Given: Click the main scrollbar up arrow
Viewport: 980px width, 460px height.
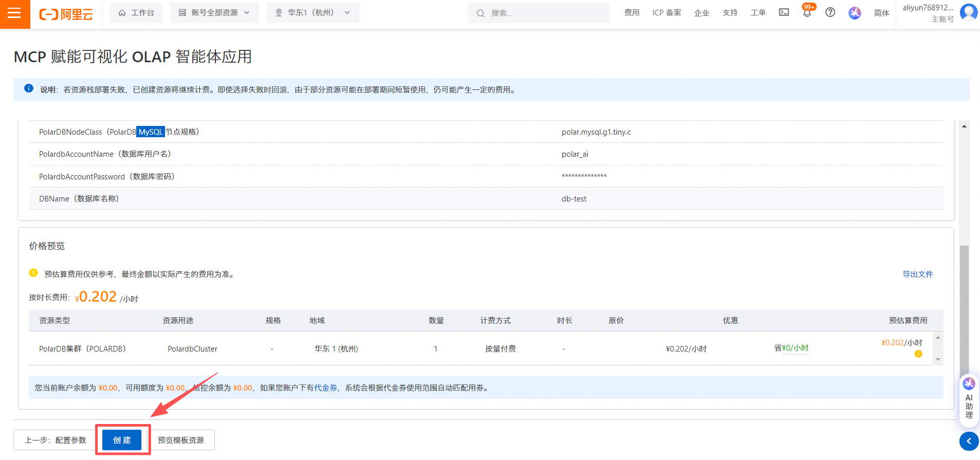Looking at the screenshot, I should pyautogui.click(x=964, y=126).
